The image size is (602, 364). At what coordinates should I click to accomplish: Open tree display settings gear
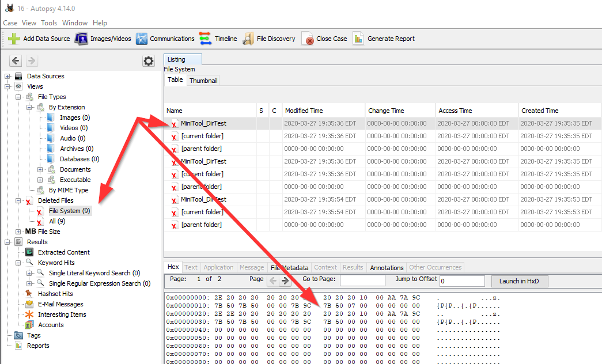coord(149,60)
